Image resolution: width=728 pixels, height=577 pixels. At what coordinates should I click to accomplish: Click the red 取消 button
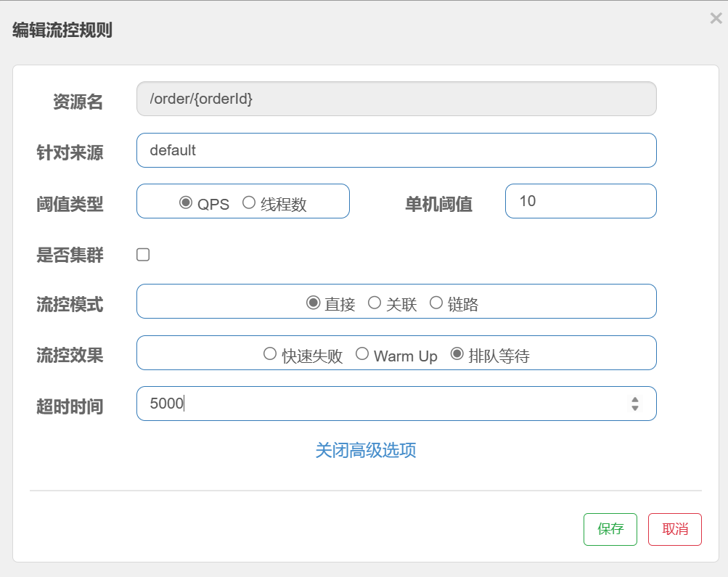[674, 529]
